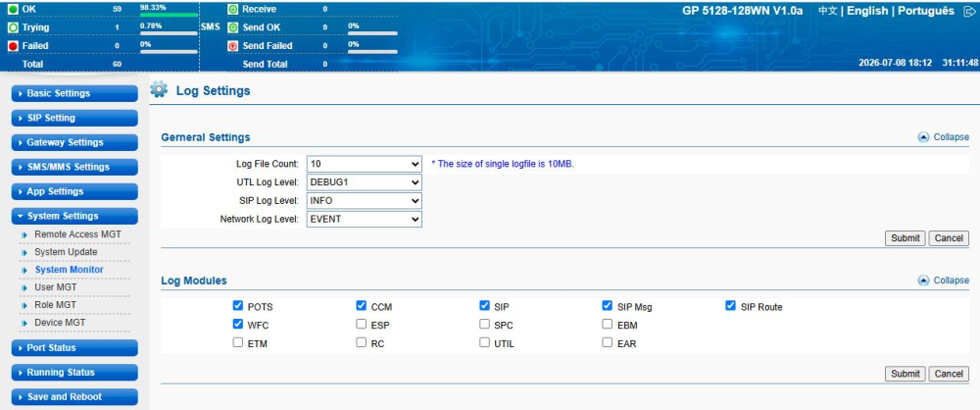Viewport: 980px width, 410px height.
Task: Open the SIP Log Level dropdown
Action: click(365, 201)
